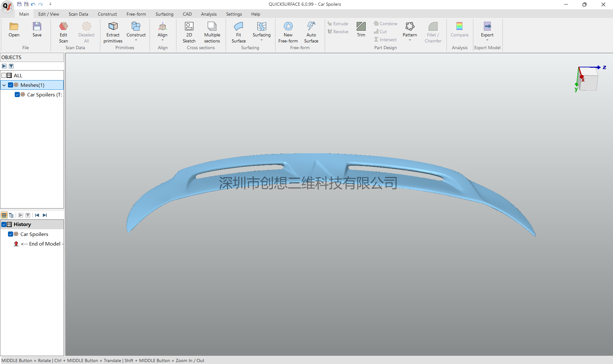Open the Surfacing ribbon tab
The image size is (613, 364).
[x=164, y=14]
